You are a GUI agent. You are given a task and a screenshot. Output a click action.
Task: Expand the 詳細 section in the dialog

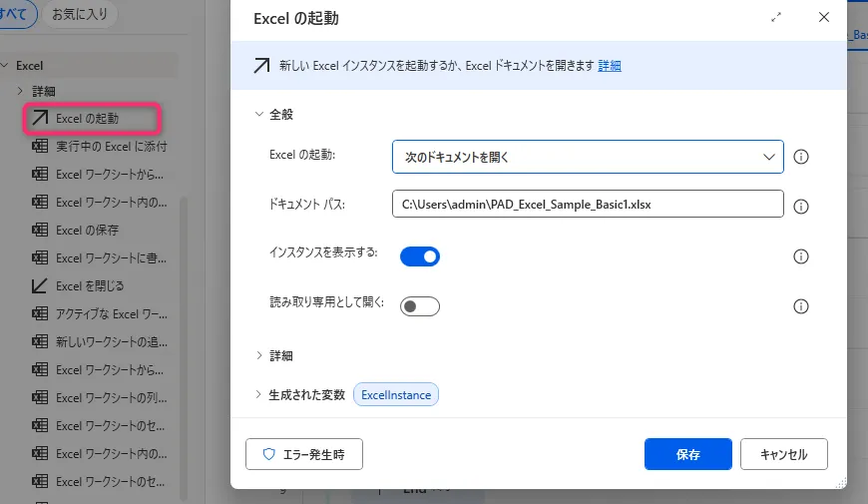point(260,355)
